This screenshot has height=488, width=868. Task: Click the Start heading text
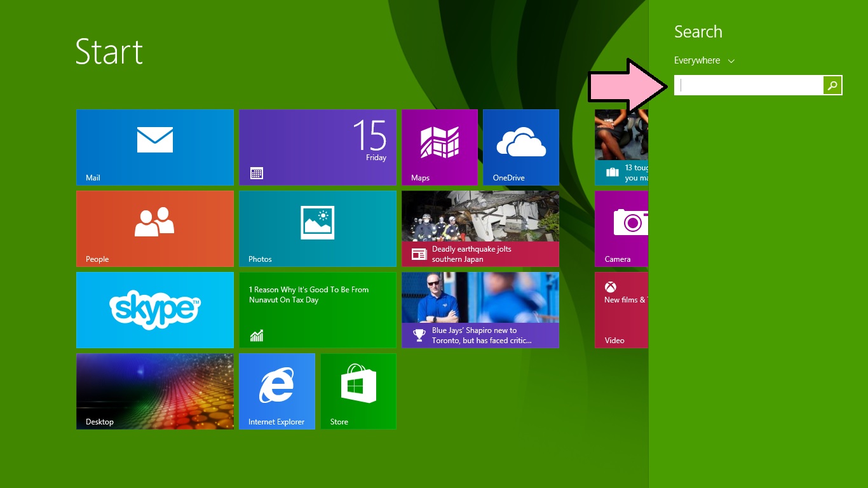109,51
